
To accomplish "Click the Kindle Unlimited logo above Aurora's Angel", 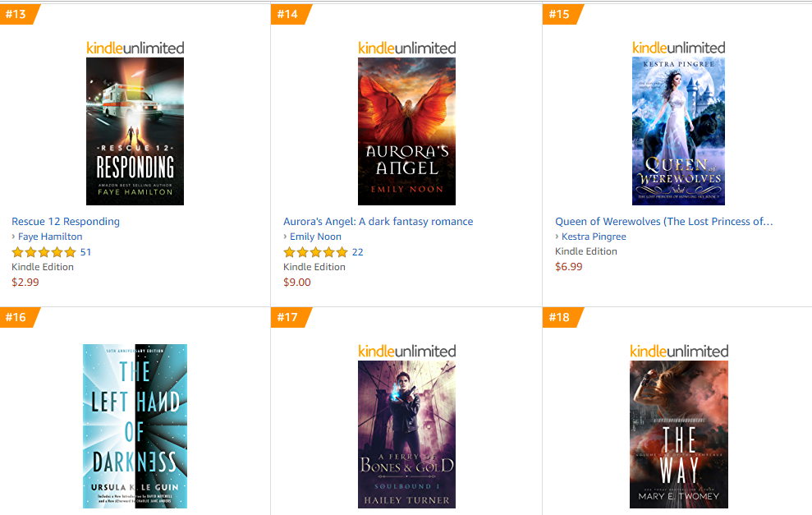I will pos(407,48).
